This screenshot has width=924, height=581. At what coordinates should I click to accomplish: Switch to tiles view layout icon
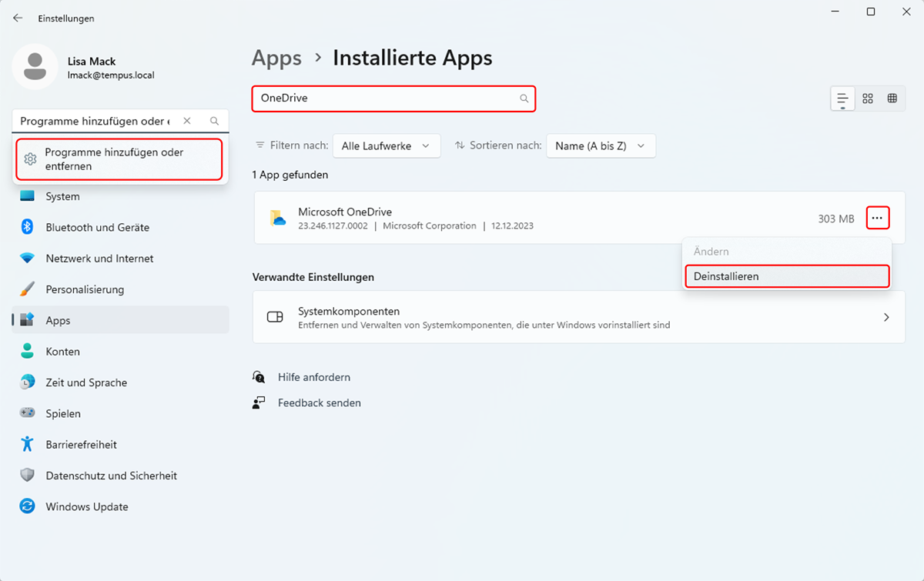point(892,99)
